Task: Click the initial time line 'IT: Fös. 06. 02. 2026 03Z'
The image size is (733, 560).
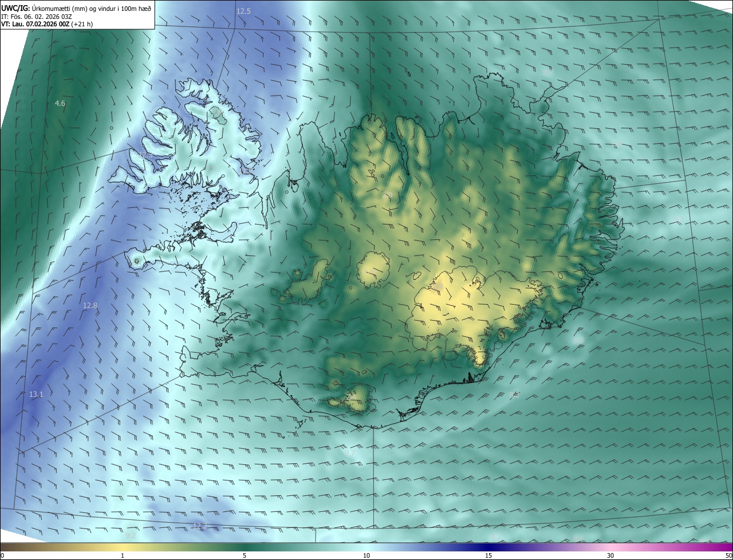Action: (x=36, y=16)
